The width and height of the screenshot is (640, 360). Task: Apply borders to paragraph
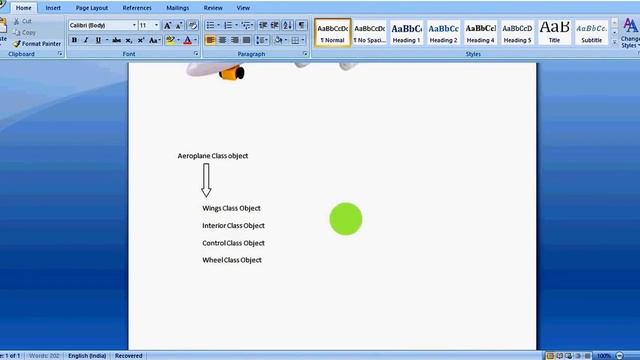295,40
